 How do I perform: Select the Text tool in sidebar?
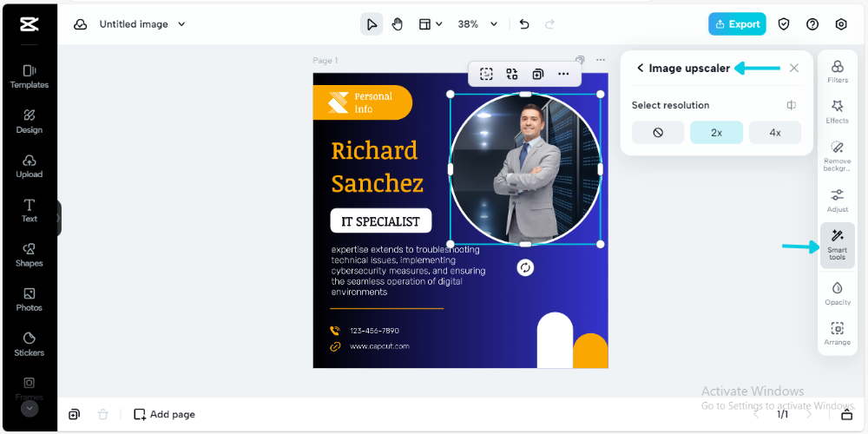coord(29,211)
